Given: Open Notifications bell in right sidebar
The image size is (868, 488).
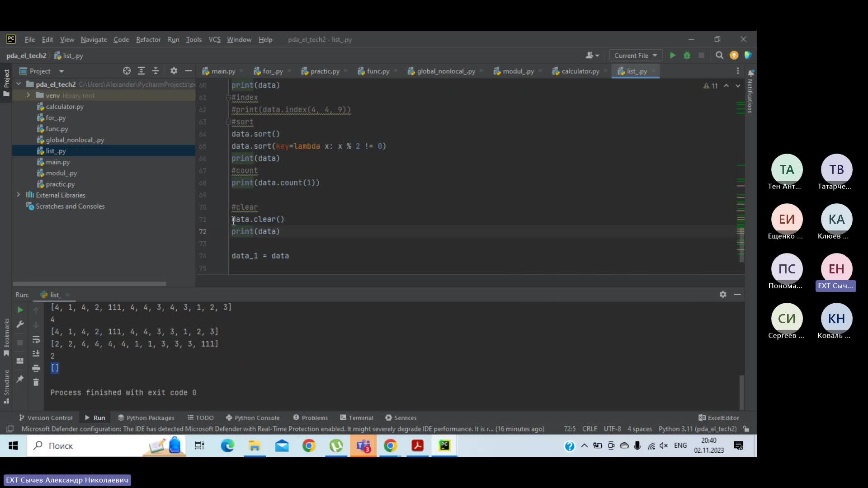Looking at the screenshot, I should coord(750,73).
